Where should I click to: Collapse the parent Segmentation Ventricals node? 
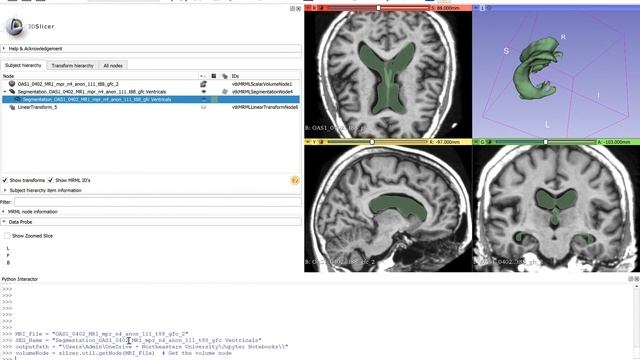[4, 91]
